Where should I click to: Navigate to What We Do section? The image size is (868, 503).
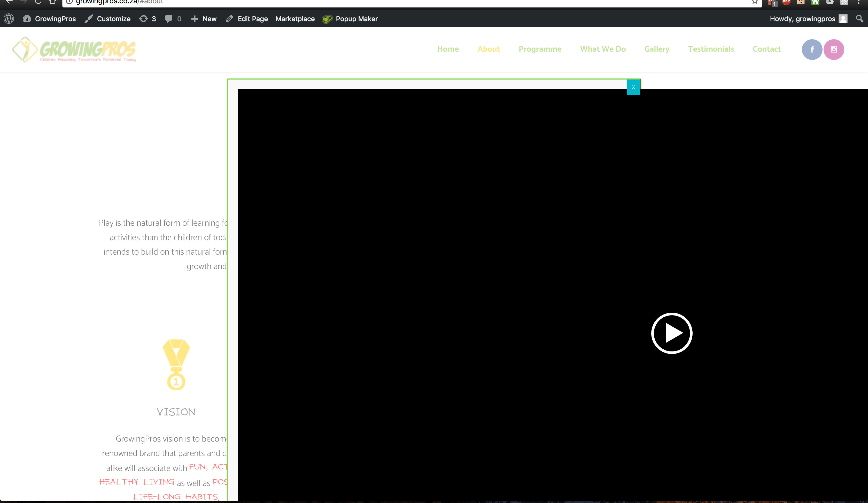point(603,49)
